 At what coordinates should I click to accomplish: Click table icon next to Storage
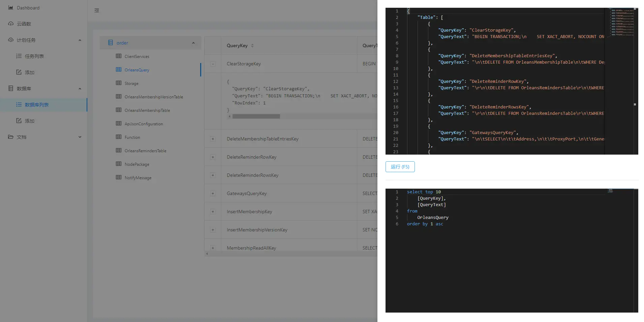click(x=119, y=83)
